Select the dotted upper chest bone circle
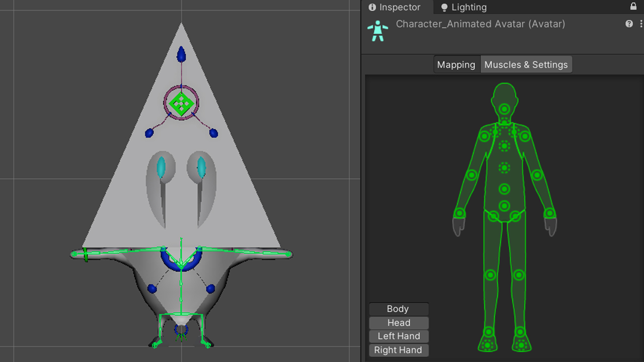 tap(504, 146)
